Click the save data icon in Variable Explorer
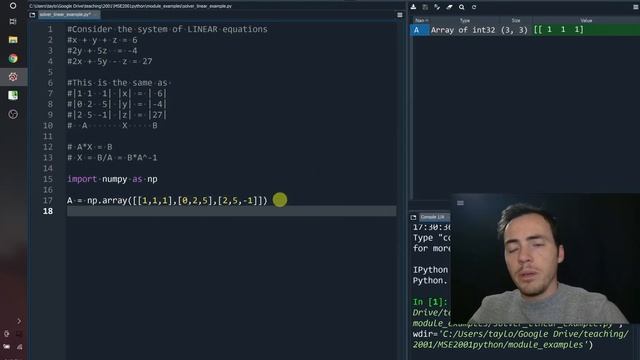 [425, 7]
